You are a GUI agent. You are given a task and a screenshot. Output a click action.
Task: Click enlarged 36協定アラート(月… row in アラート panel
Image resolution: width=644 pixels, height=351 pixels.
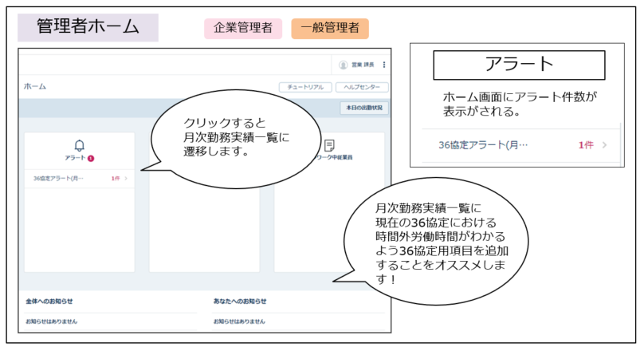(520, 145)
